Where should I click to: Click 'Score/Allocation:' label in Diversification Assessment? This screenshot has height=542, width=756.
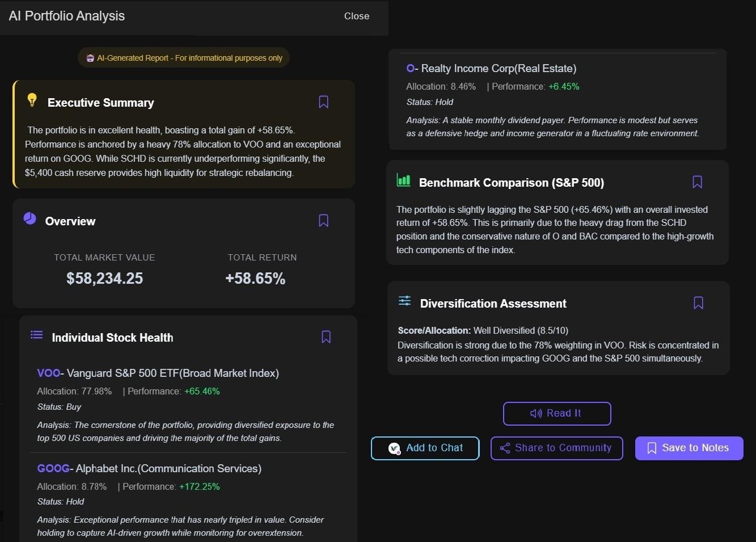[434, 331]
